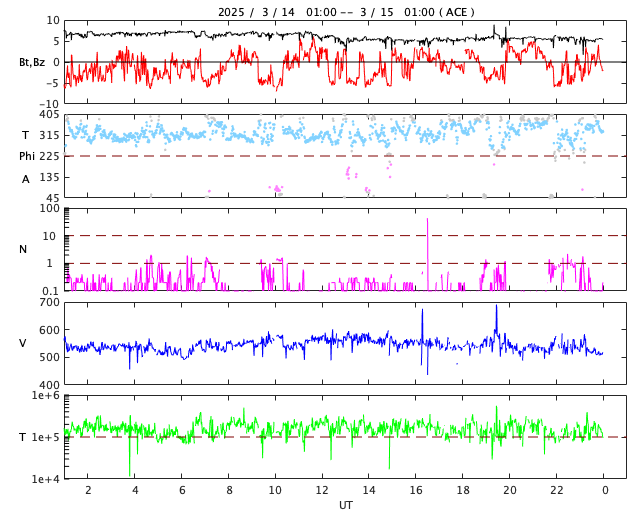Click the 'Phi' axis label
640x512 pixels.
click(27, 156)
